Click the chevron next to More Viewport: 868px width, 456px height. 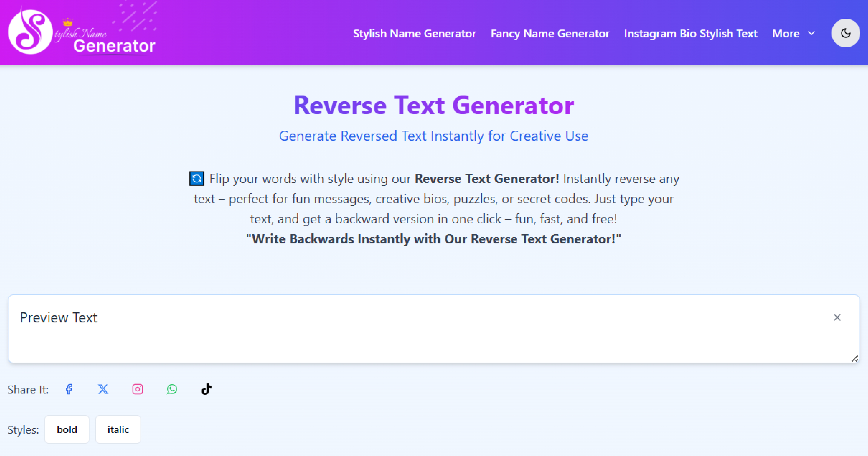click(x=812, y=33)
